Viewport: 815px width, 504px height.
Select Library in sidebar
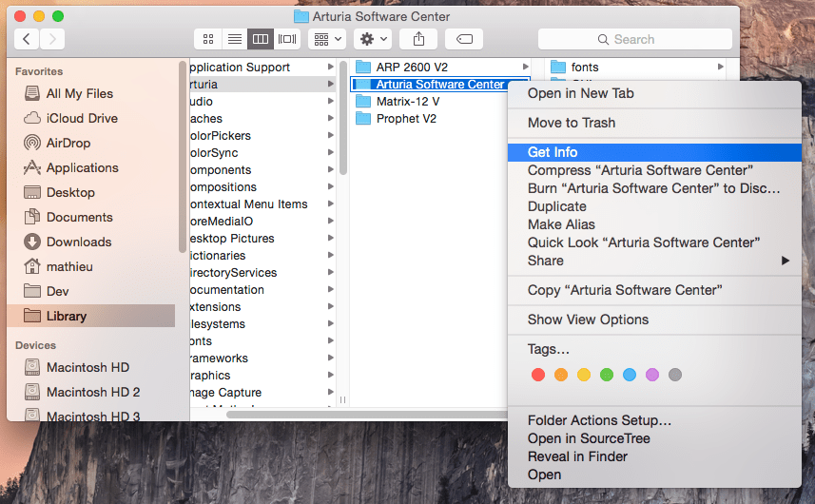click(x=91, y=316)
